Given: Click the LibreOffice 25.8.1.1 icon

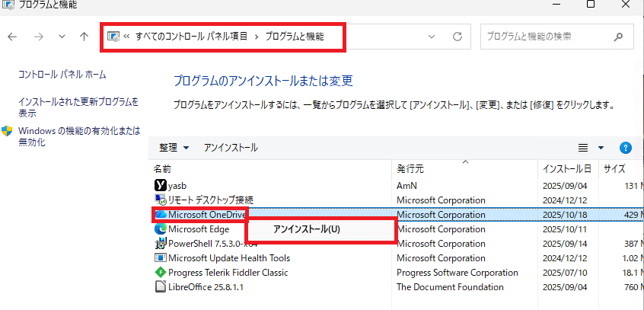Looking at the screenshot, I should (x=160, y=287).
